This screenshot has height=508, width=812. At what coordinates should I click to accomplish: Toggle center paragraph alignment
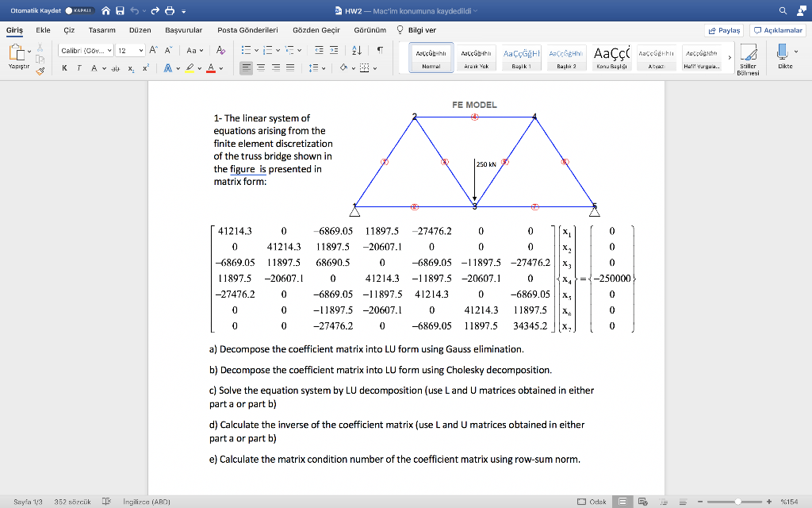click(260, 67)
